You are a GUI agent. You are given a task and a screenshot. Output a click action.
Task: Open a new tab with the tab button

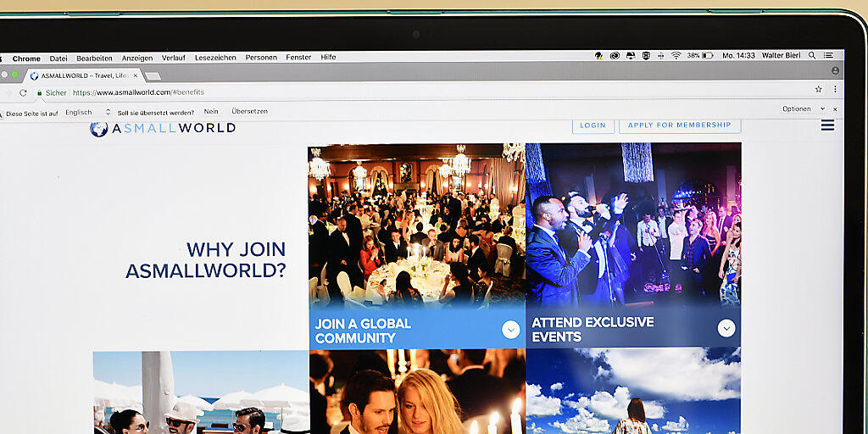pyautogui.click(x=153, y=75)
